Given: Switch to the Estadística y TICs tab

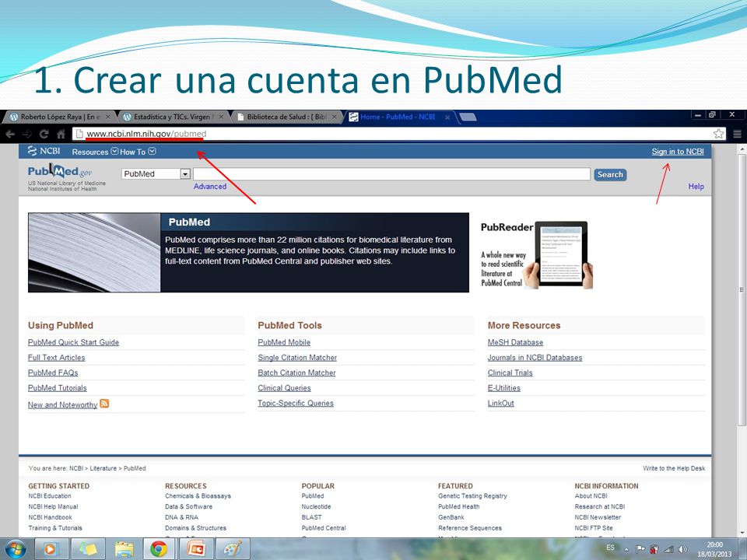Looking at the screenshot, I should [x=173, y=117].
